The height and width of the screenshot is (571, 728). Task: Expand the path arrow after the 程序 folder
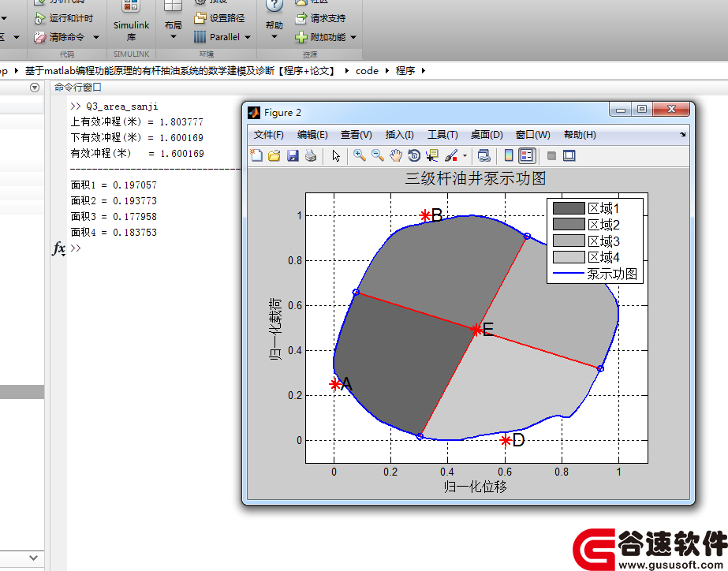tap(424, 70)
